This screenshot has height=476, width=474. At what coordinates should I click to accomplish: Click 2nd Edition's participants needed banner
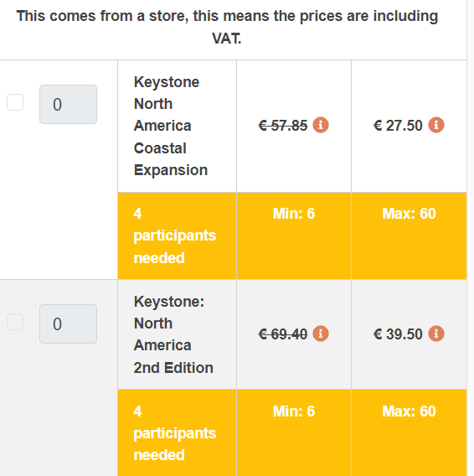pyautogui.click(x=175, y=433)
